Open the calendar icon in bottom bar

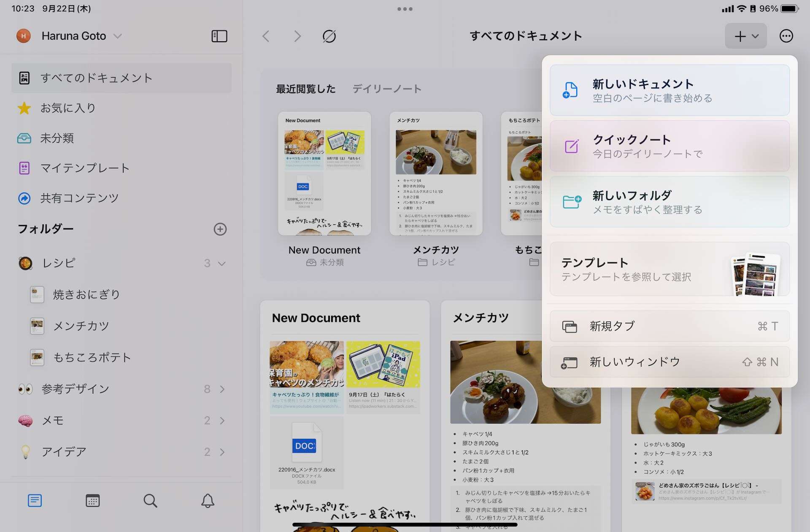coord(92,501)
